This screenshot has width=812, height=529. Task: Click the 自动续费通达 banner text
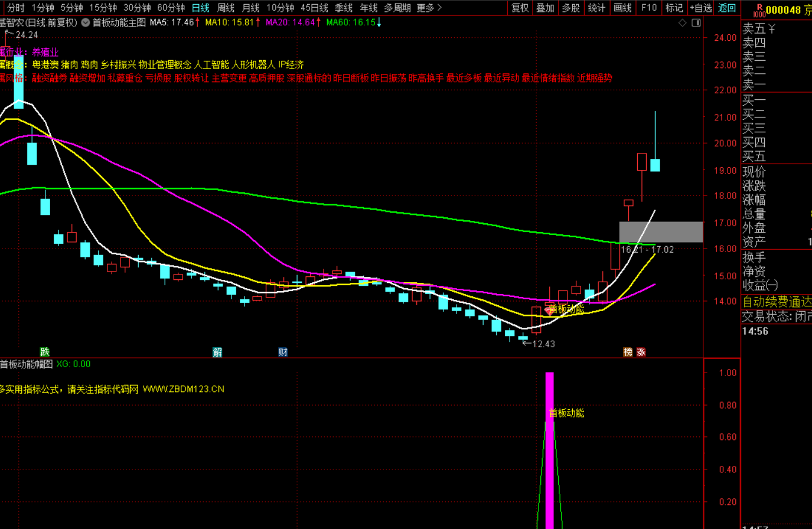point(777,301)
